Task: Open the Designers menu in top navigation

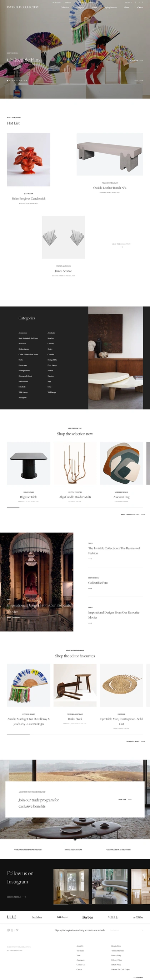Action: tap(80, 7)
